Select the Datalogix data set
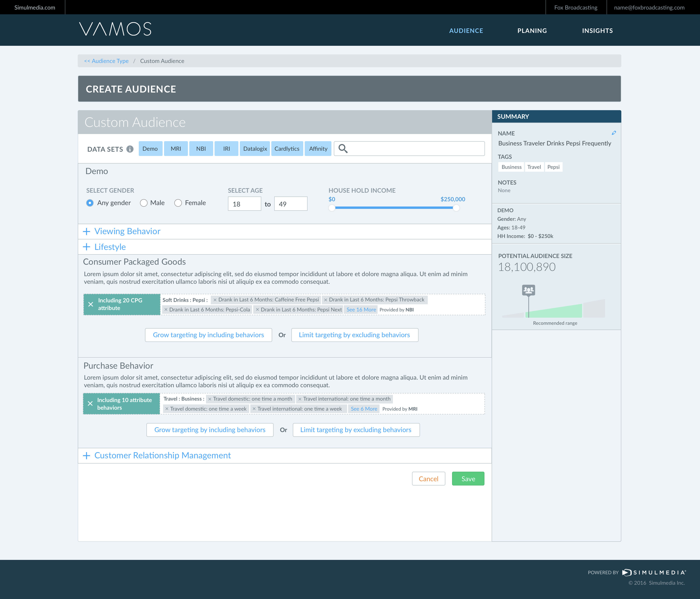The height and width of the screenshot is (599, 700). click(255, 149)
